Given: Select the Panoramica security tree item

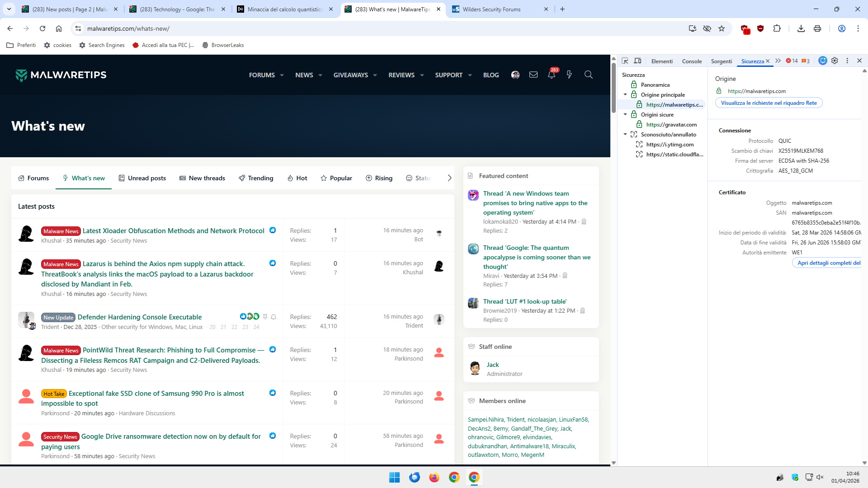Looking at the screenshot, I should coord(655,85).
